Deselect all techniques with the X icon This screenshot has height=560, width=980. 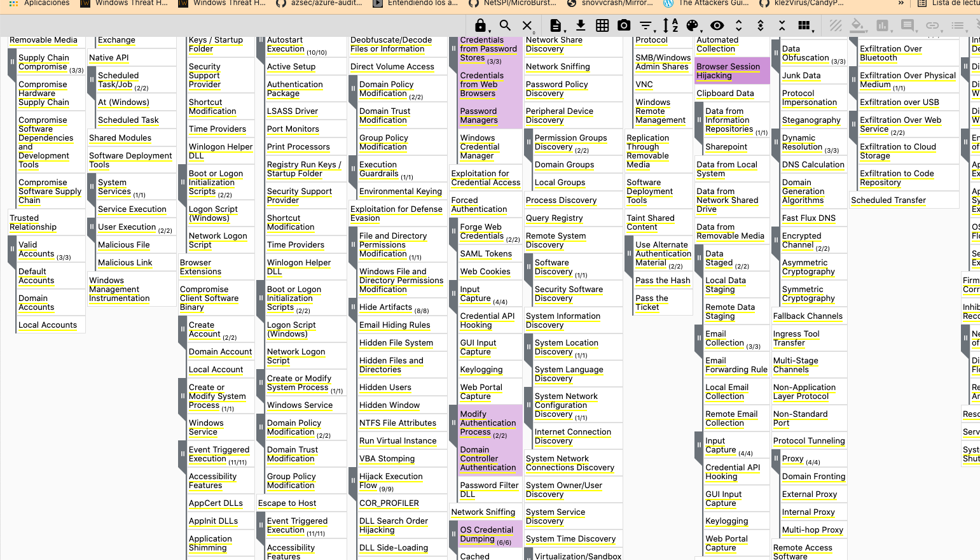coord(527,25)
